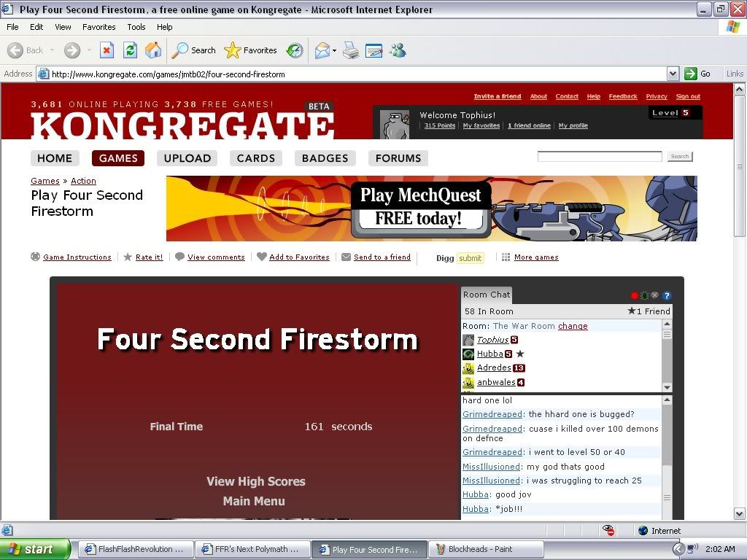Click the blue chat help icon
747x560 pixels.
[666, 296]
